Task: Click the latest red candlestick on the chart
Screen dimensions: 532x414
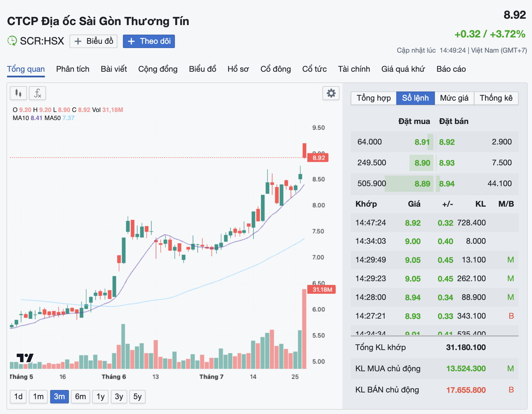Action: tap(304, 150)
